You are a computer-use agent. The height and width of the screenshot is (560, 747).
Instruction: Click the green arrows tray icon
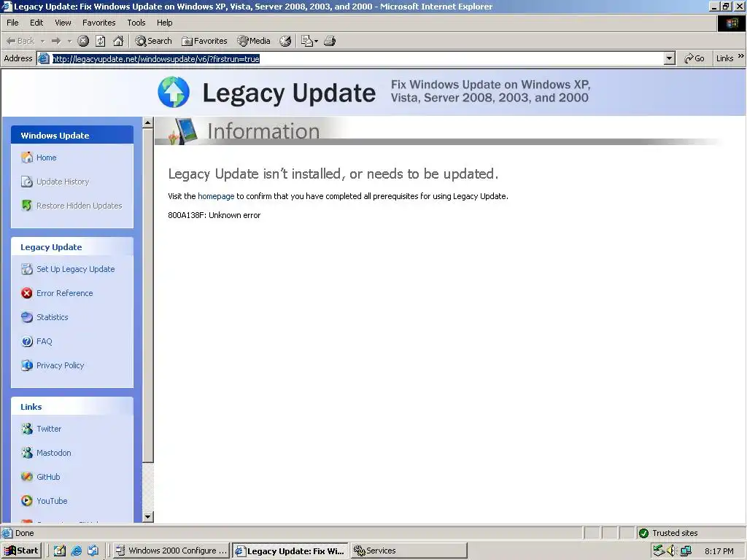[659, 551]
